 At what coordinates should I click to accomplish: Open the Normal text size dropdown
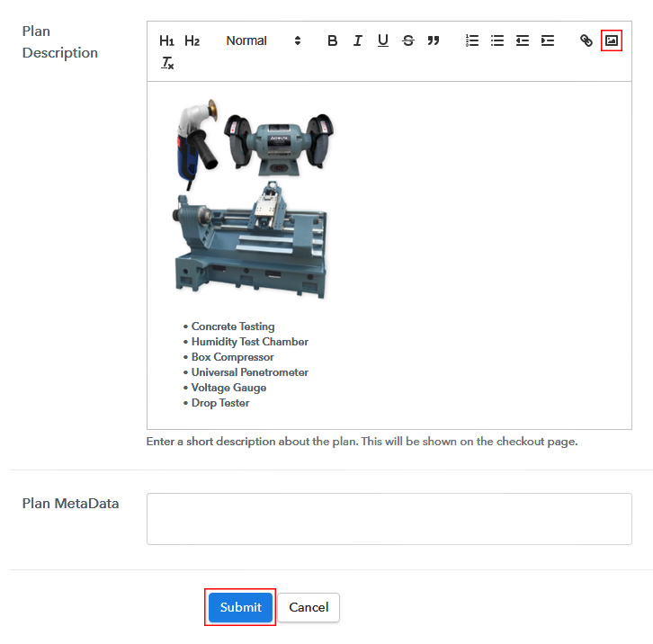263,40
